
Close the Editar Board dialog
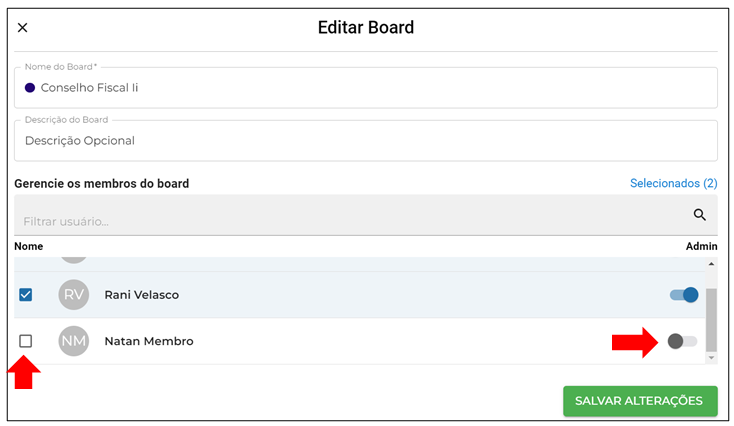pos(22,28)
